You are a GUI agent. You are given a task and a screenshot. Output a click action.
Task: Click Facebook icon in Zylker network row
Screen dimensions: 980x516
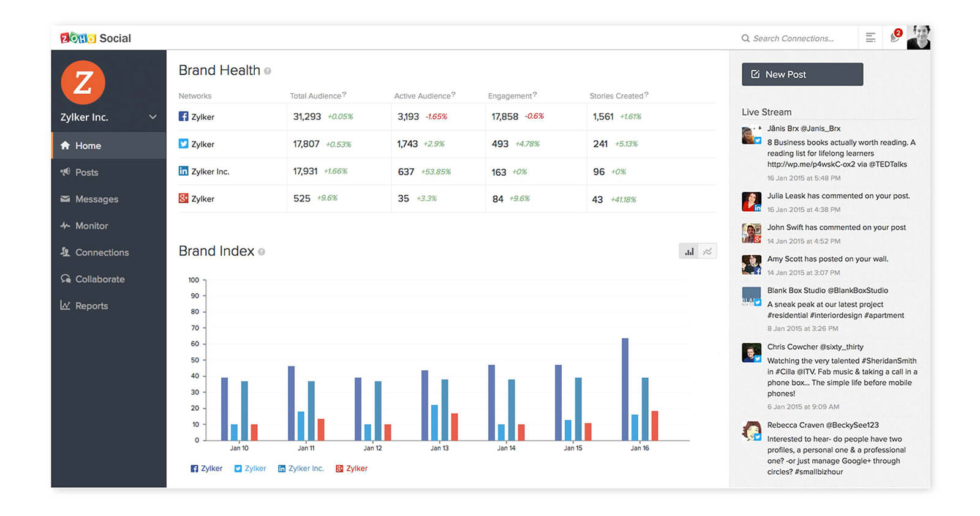click(x=183, y=116)
